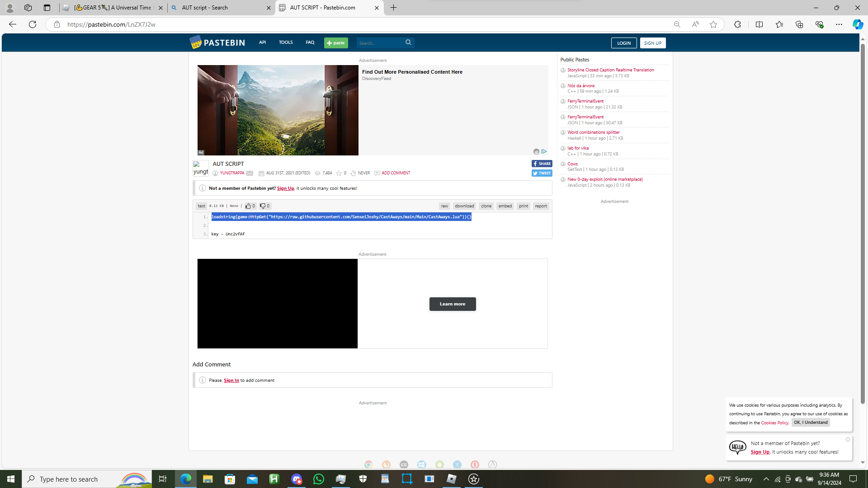Click the Pastebin search input field

pyautogui.click(x=379, y=43)
